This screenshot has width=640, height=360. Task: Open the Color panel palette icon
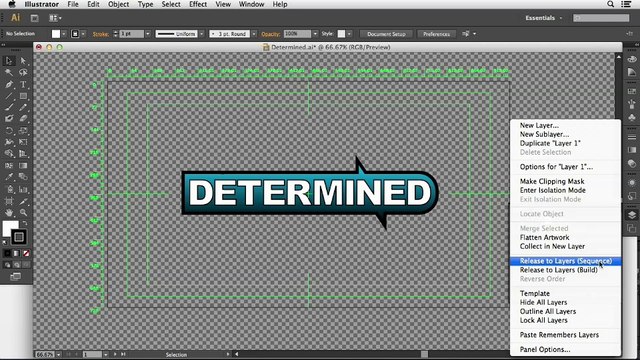[x=632, y=59]
